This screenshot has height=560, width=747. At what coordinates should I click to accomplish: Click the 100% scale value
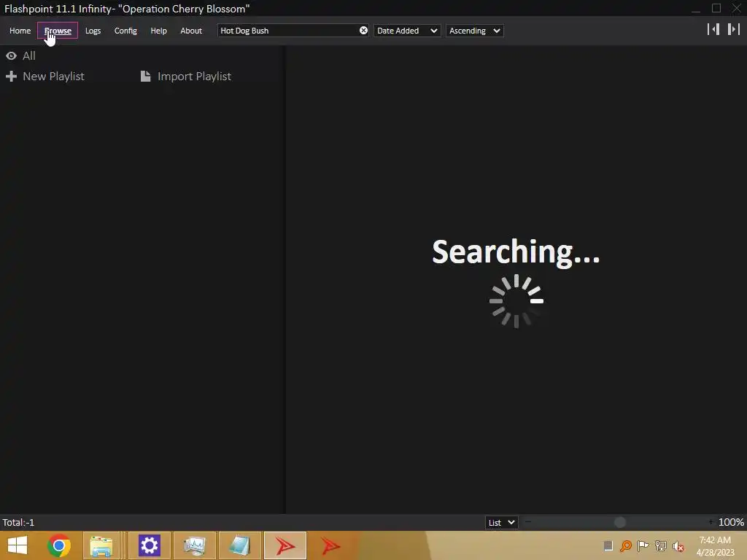point(731,522)
